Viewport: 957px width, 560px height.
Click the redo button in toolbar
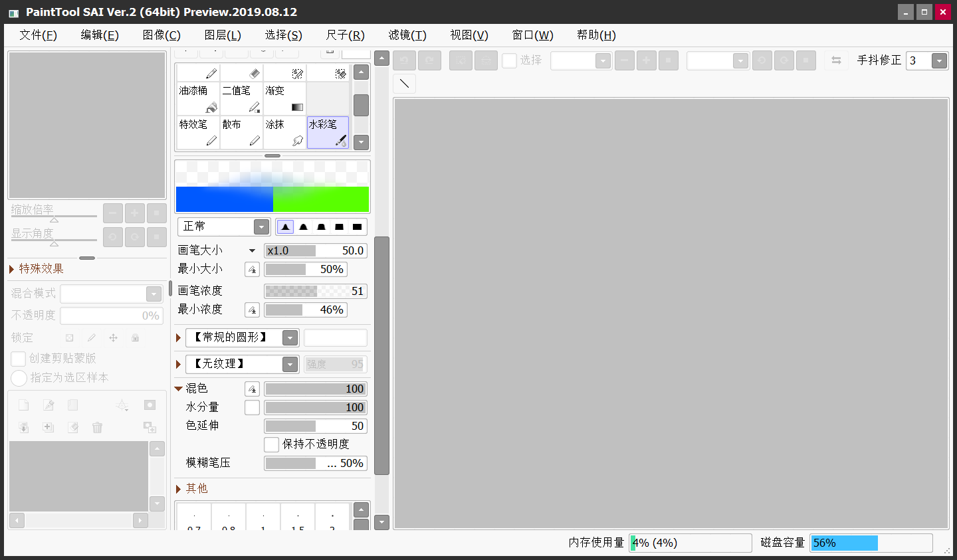tap(429, 60)
